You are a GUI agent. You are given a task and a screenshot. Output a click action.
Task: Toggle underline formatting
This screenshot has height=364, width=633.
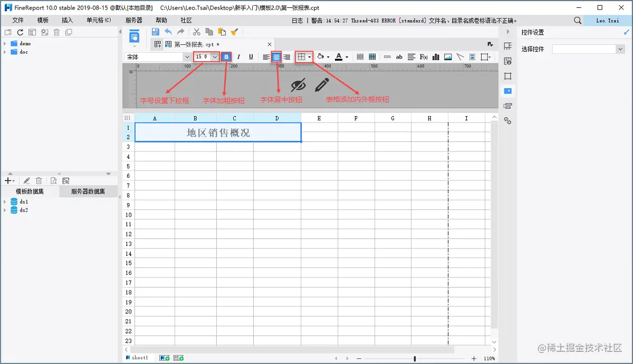click(251, 57)
